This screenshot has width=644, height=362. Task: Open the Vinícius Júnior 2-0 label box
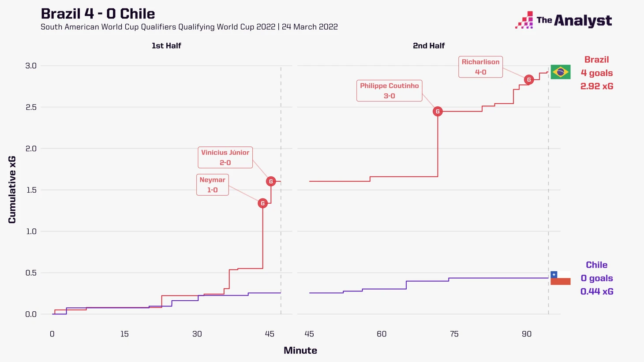[225, 157]
